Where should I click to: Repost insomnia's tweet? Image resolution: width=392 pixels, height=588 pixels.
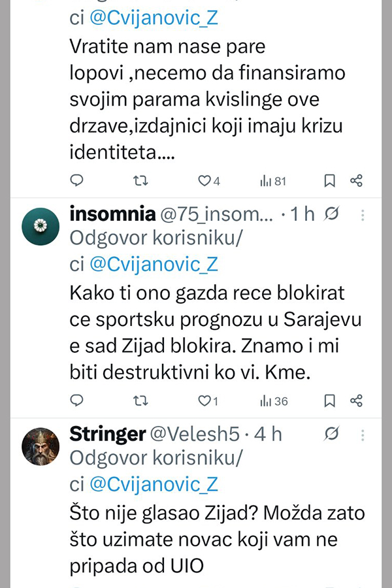pos(141,400)
